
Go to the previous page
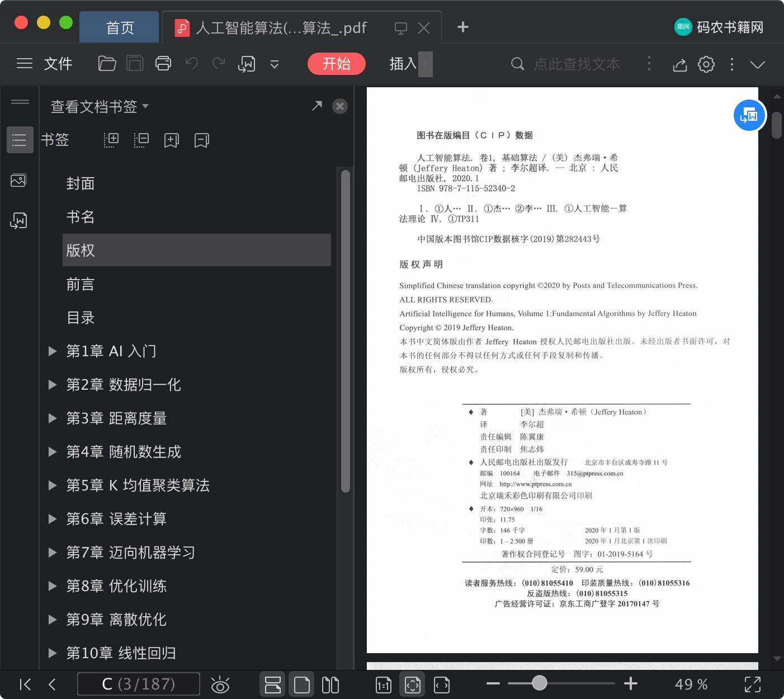53,684
